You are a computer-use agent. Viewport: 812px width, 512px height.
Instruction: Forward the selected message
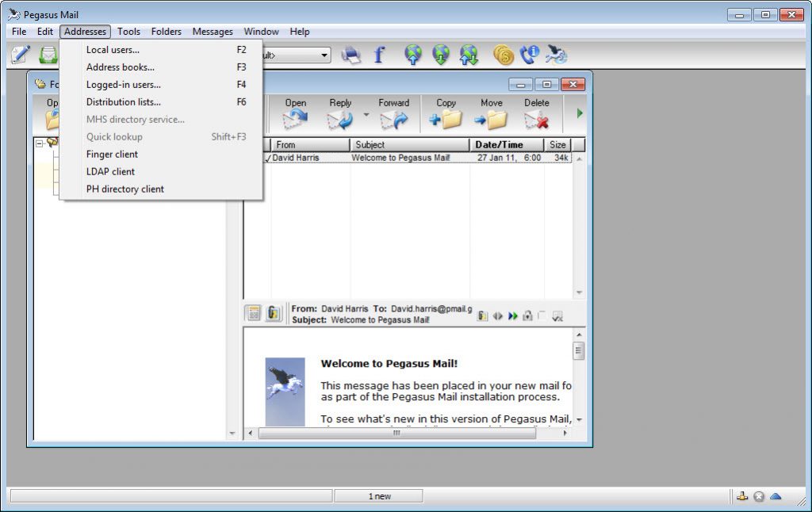click(393, 113)
